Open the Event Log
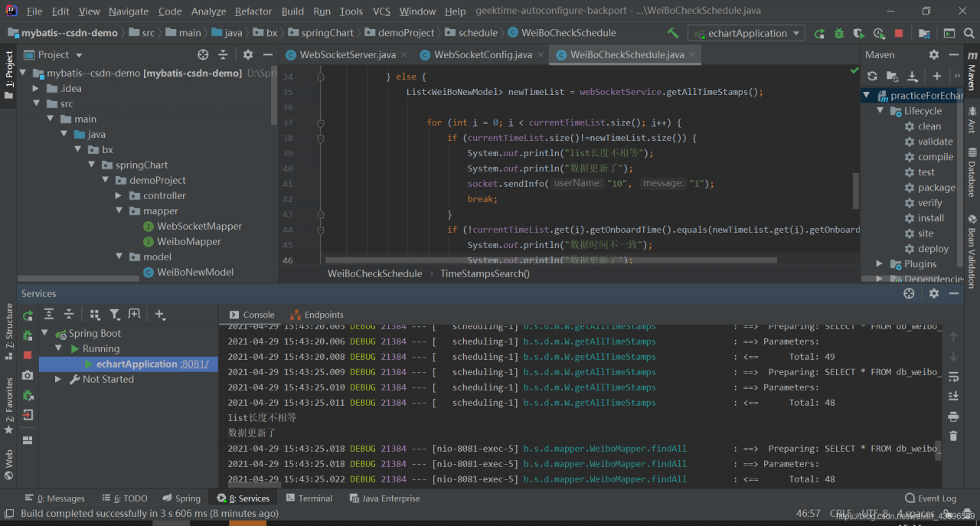 pyautogui.click(x=930, y=498)
